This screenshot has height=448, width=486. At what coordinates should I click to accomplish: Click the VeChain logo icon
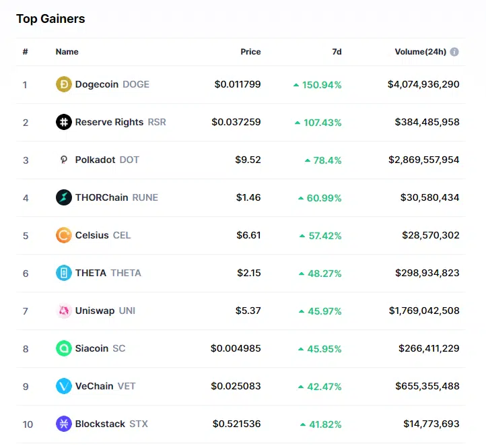point(63,386)
